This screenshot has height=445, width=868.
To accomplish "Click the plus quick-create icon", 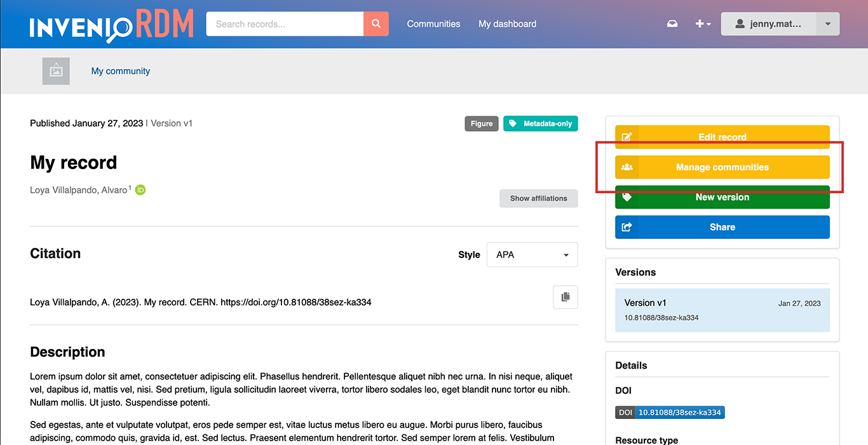I will [699, 24].
